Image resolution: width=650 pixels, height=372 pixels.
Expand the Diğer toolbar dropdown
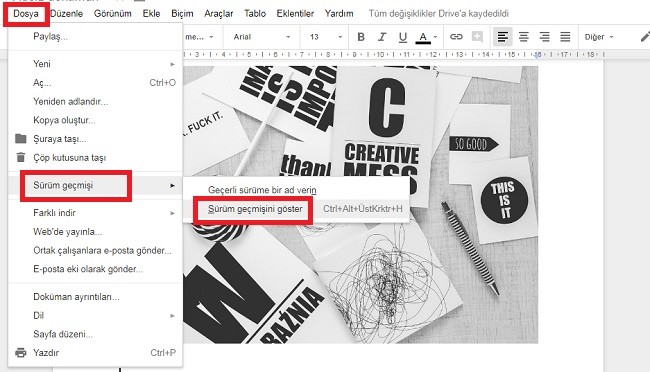tap(599, 37)
